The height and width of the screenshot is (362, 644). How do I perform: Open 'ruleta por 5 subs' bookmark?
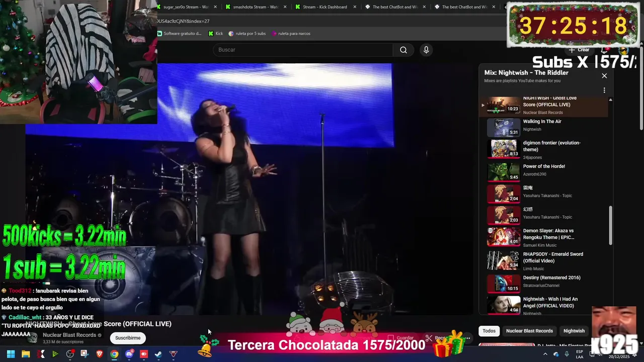click(247, 34)
